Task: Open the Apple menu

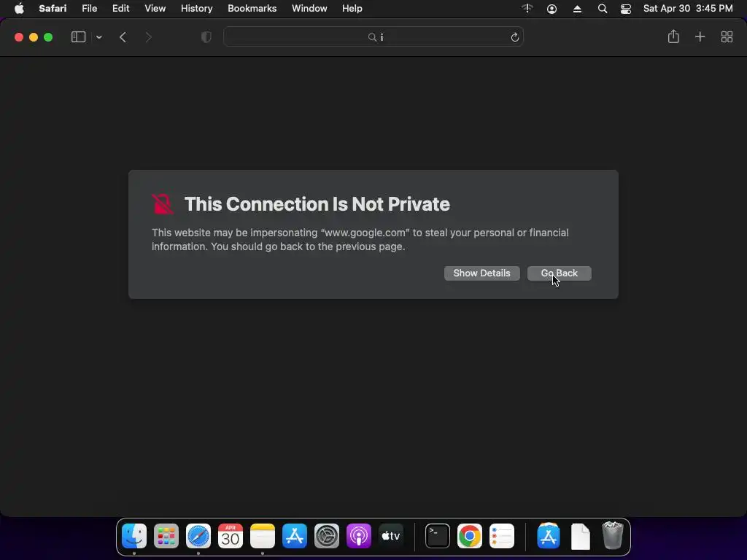Action: click(x=19, y=9)
